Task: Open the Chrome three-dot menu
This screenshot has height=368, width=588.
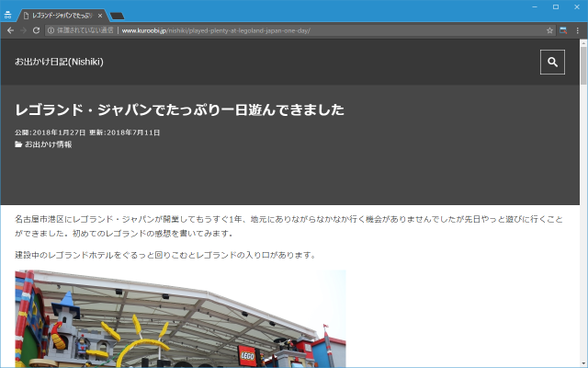Action: tap(578, 30)
